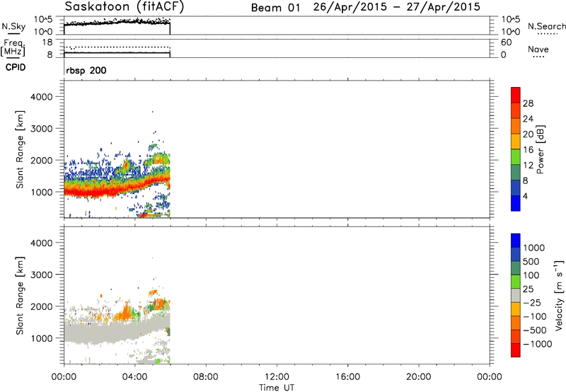Click the "100" velocity colorbar label
566x392 pixels.
531,275
